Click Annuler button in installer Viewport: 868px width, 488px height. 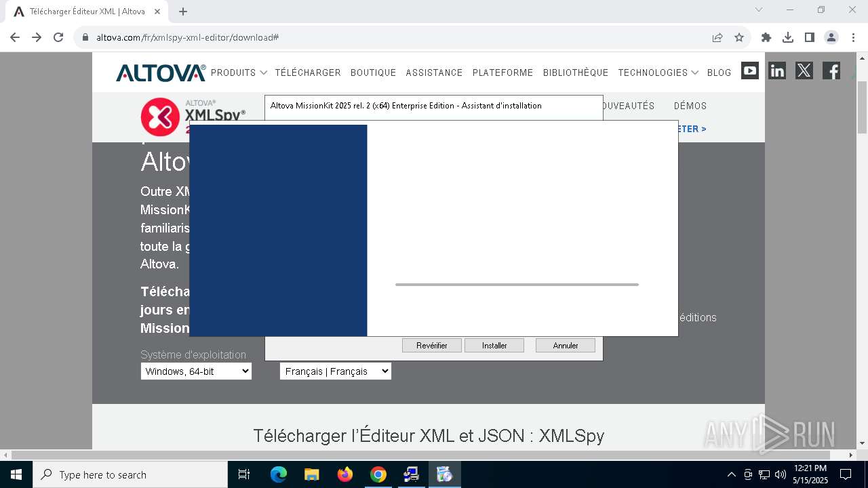(x=566, y=346)
